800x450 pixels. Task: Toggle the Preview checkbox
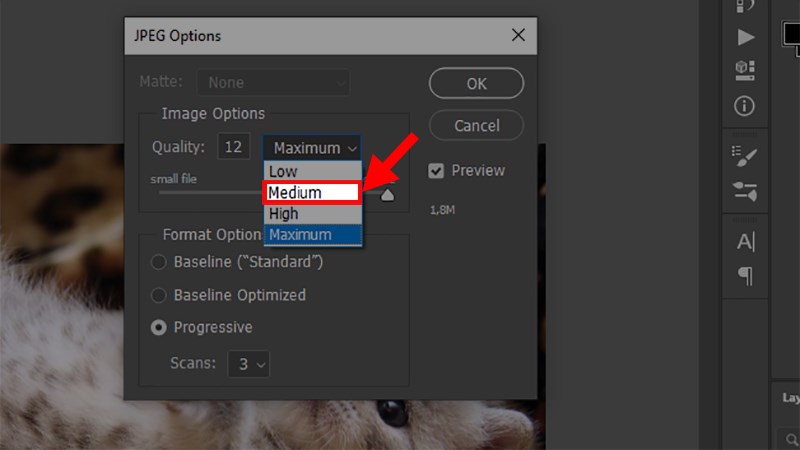[436, 170]
